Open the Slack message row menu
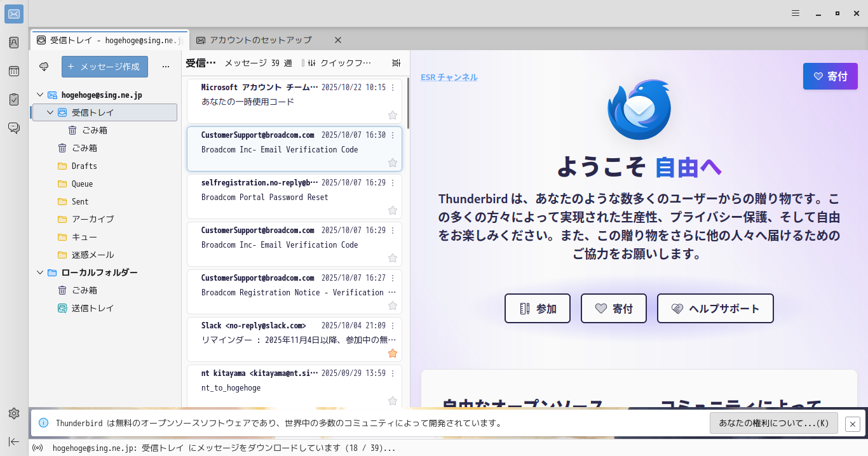 coord(393,325)
